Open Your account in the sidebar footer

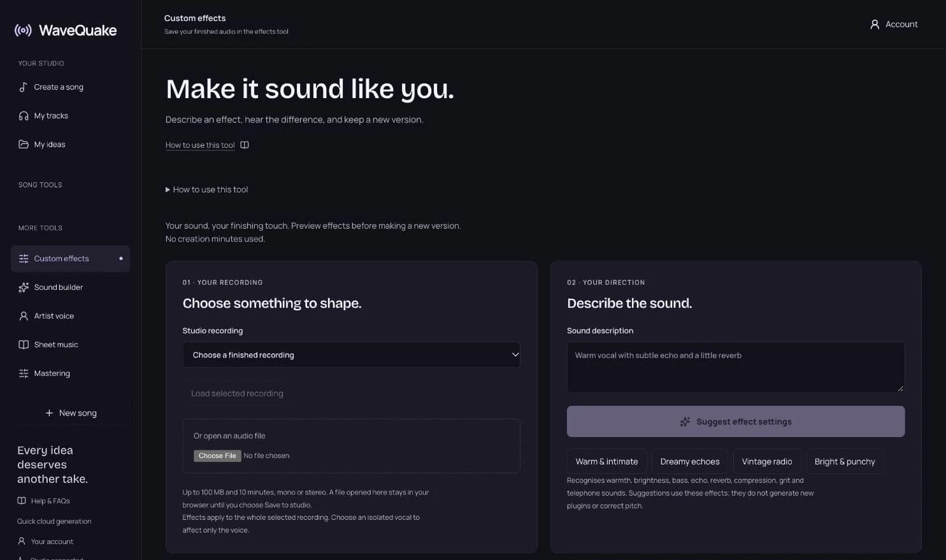45,542
